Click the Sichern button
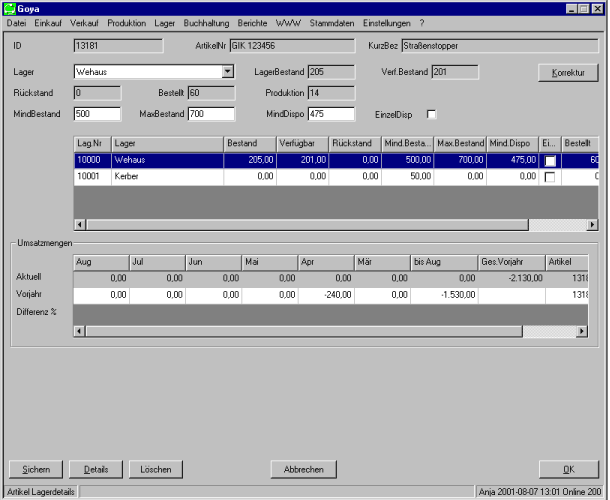The width and height of the screenshot is (610, 500). tap(36, 470)
